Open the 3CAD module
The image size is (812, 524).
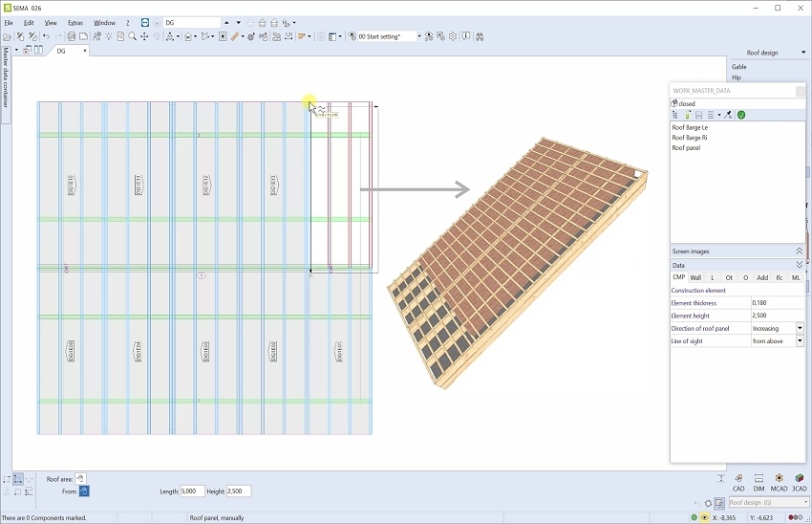point(799,483)
